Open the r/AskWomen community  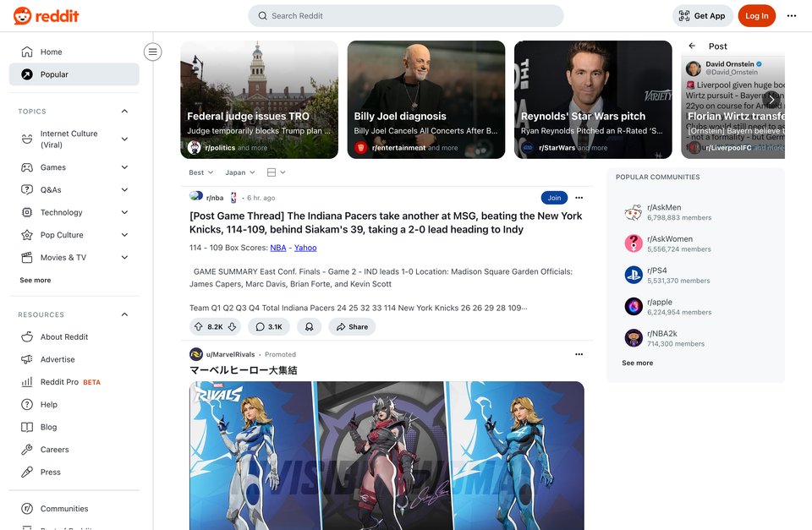[x=695, y=243]
